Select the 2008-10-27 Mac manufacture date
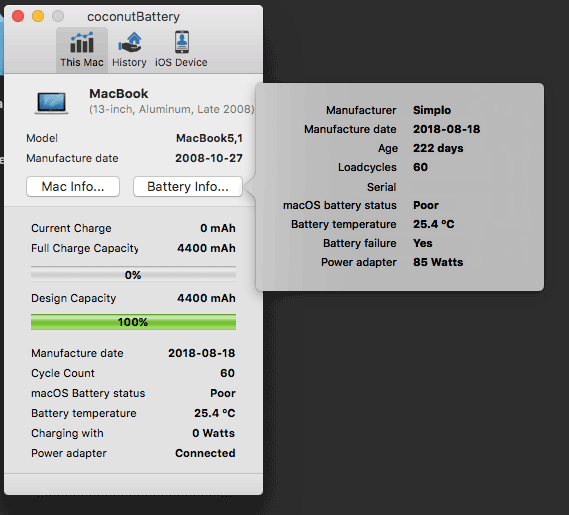 pos(209,158)
